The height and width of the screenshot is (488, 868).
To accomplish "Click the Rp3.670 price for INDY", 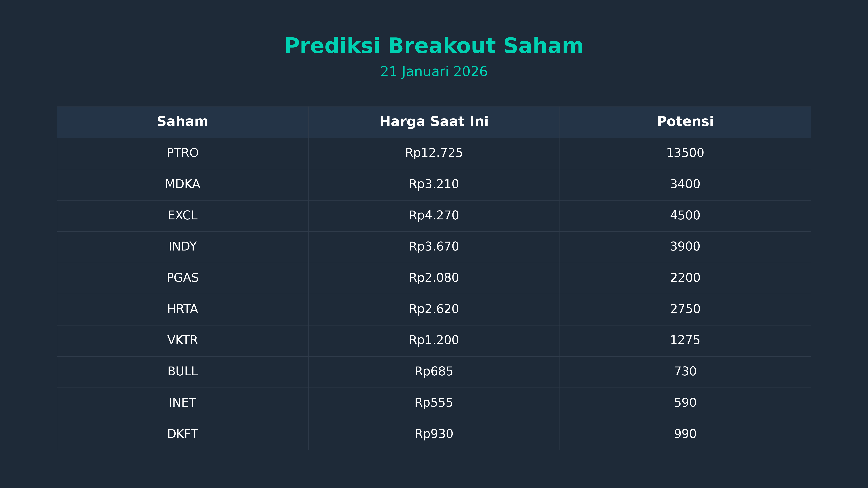I will point(434,247).
